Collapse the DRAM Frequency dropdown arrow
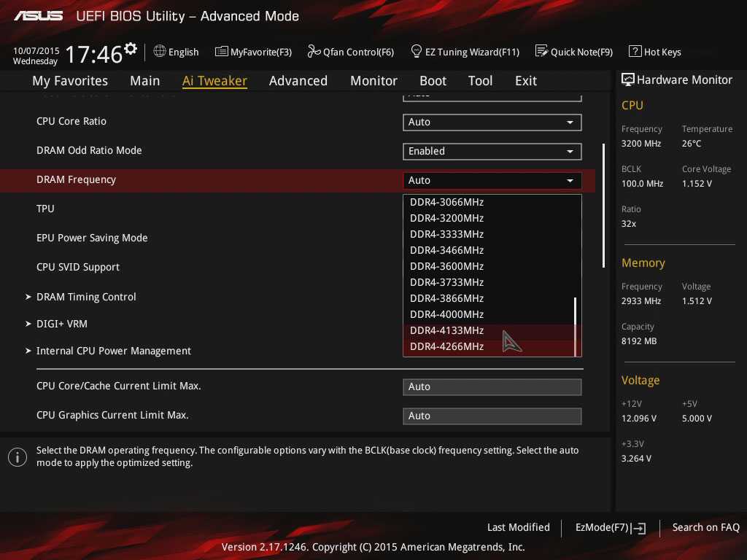The height and width of the screenshot is (560, 747). [x=570, y=180]
